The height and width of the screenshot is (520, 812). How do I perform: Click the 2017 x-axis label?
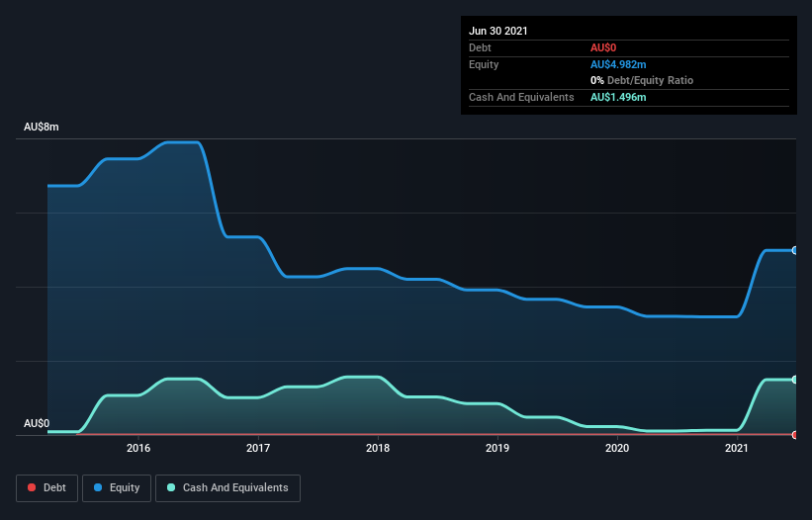click(258, 448)
